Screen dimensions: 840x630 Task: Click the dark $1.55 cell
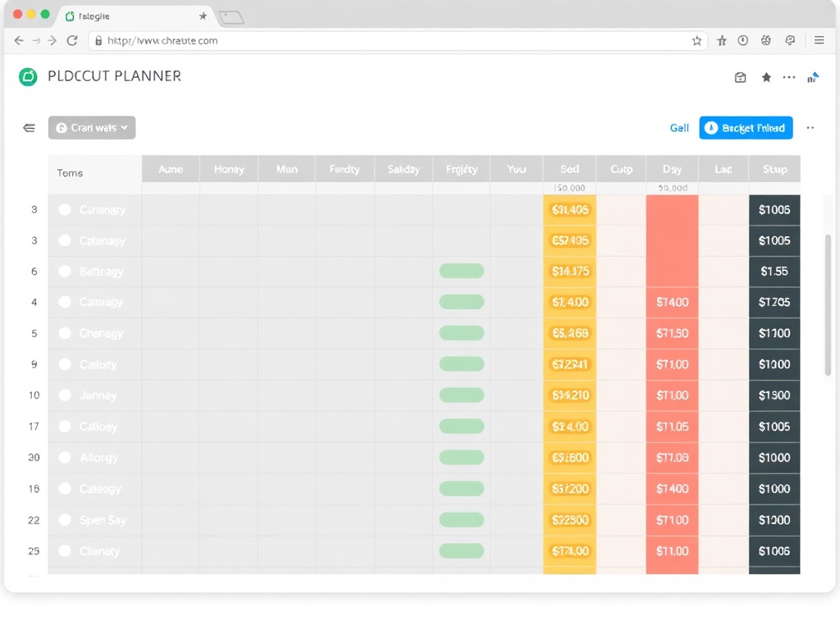tap(774, 272)
